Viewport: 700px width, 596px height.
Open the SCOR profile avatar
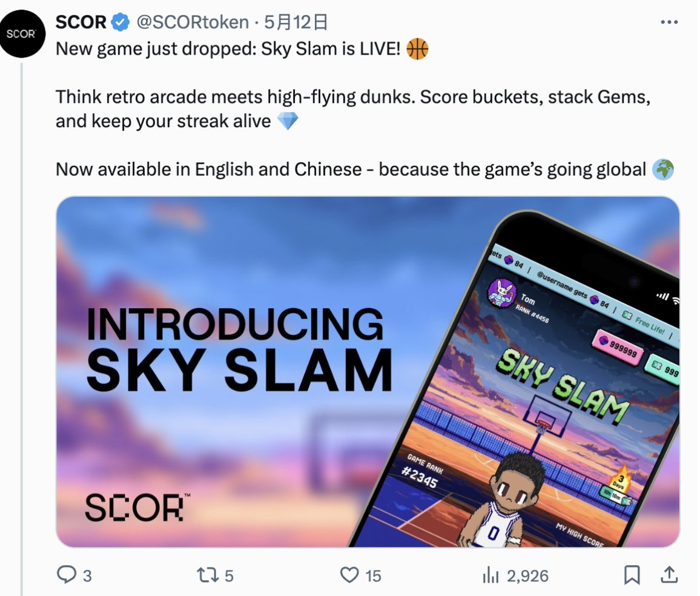[21, 34]
